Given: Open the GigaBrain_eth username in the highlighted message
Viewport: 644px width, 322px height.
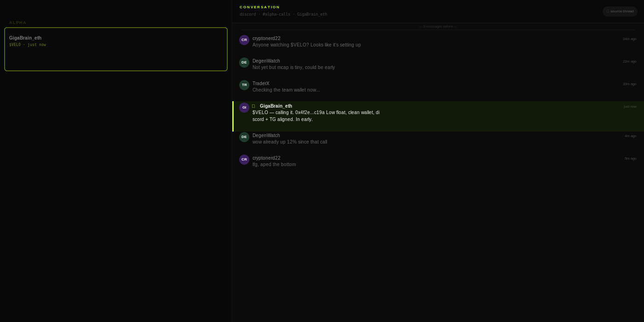Looking at the screenshot, I should tap(276, 106).
